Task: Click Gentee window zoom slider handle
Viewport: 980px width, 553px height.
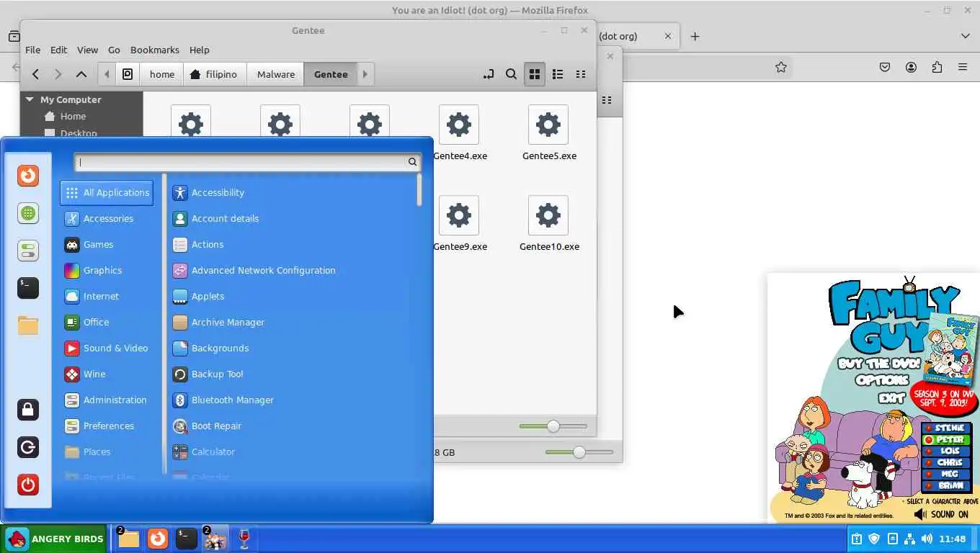Action: click(553, 426)
